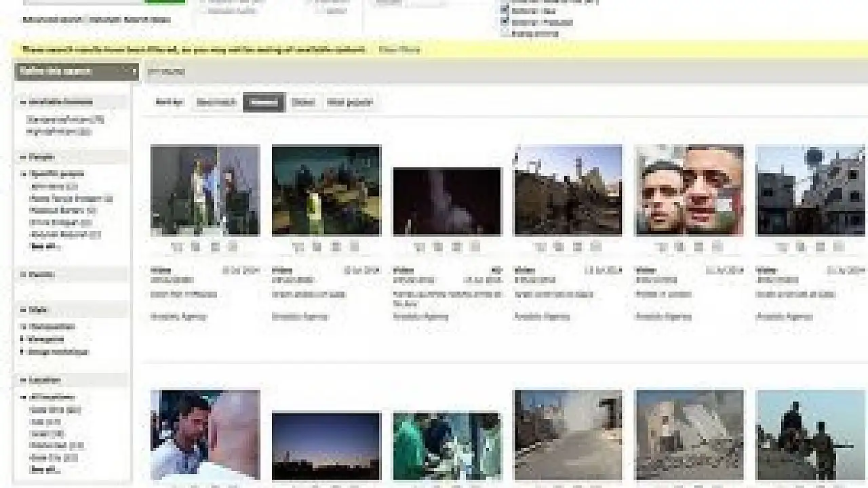Image resolution: width=868 pixels, height=488 pixels.
Task: Open the two-men close-up thumbnail in bottom row
Action: click(x=205, y=434)
